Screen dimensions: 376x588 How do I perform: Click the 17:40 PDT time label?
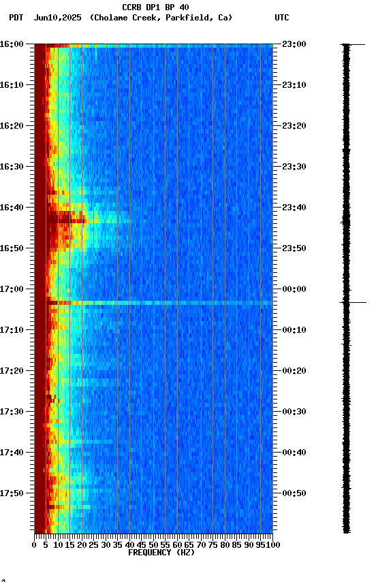[x=12, y=453]
